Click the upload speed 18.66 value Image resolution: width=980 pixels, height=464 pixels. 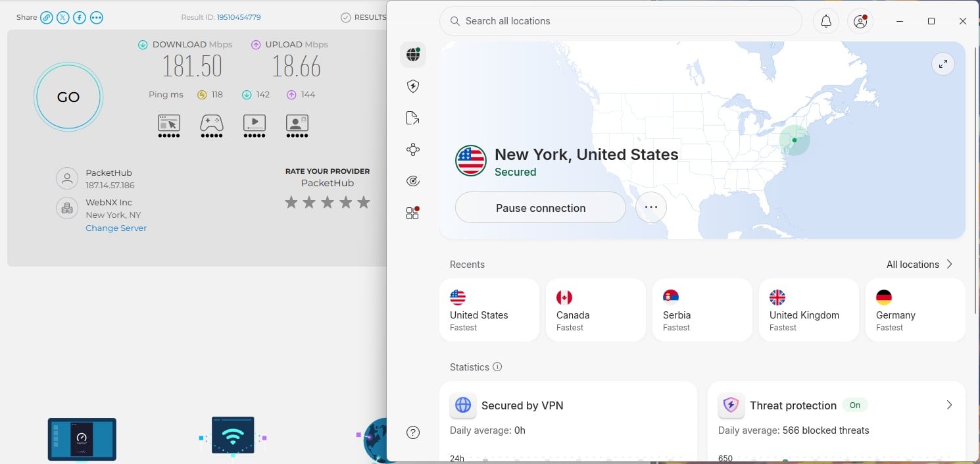pyautogui.click(x=297, y=66)
